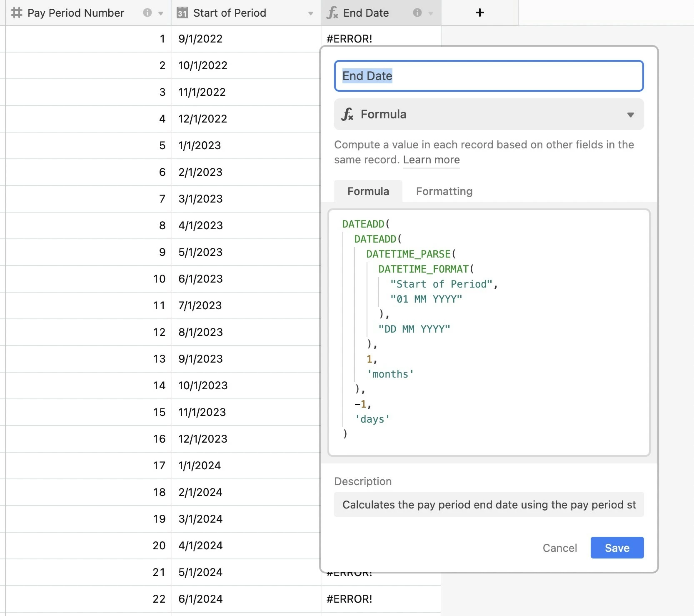Click the "01 MM YYYY" format string
The image size is (694, 616).
(x=426, y=299)
